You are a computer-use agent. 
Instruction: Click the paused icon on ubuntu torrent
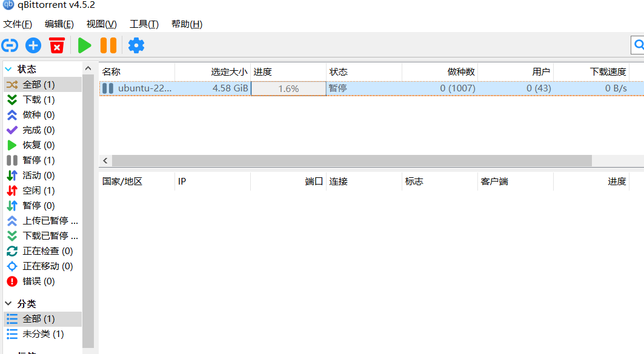(108, 88)
